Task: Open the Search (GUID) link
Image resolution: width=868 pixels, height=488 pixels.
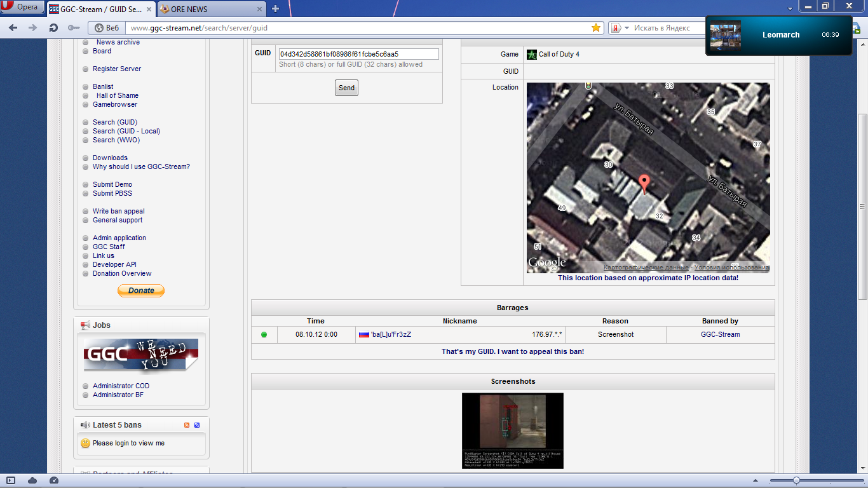Action: (x=115, y=122)
